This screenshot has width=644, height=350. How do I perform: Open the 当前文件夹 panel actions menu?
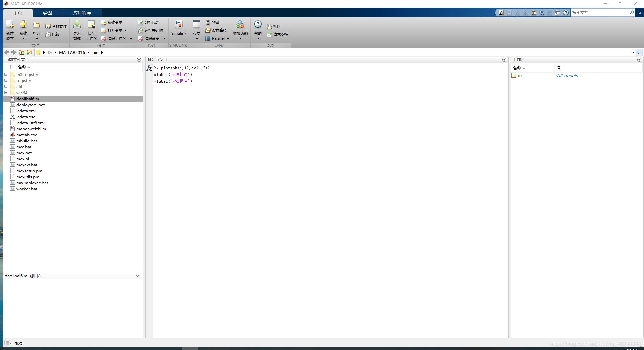[139, 60]
